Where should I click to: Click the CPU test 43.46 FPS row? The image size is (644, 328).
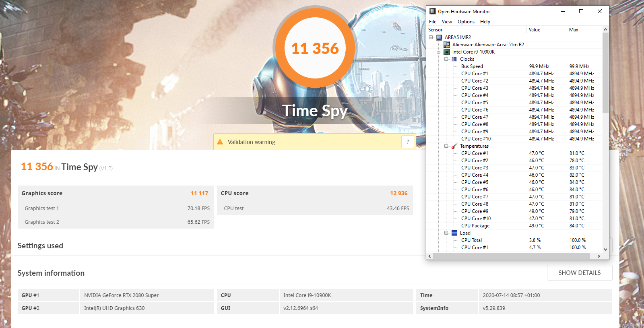(315, 208)
